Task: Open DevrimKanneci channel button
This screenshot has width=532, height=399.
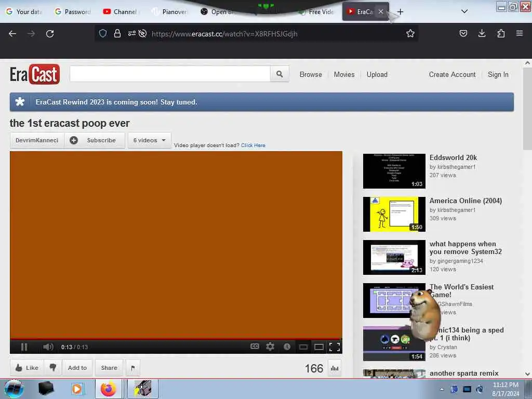Action: tap(37, 140)
